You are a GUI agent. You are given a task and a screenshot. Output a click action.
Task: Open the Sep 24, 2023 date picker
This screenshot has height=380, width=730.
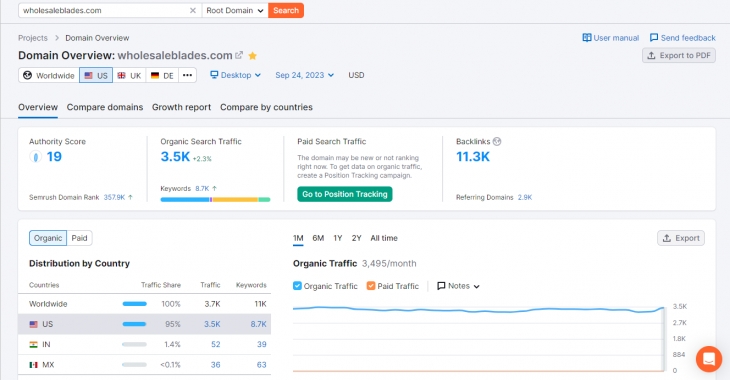[x=304, y=75]
